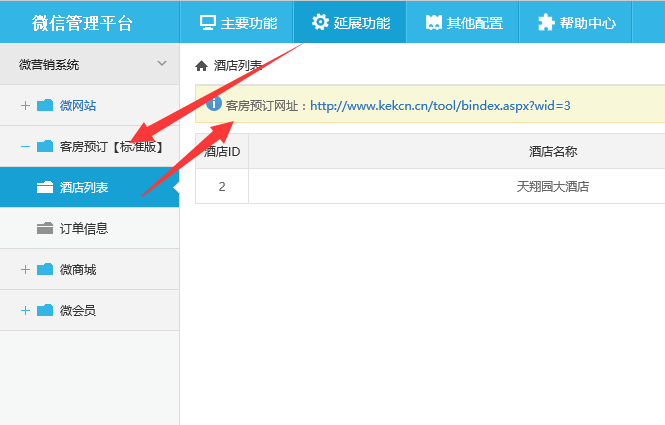The image size is (665, 425).
Task: Click the home icon in breadcrumb
Action: pyautogui.click(x=201, y=66)
